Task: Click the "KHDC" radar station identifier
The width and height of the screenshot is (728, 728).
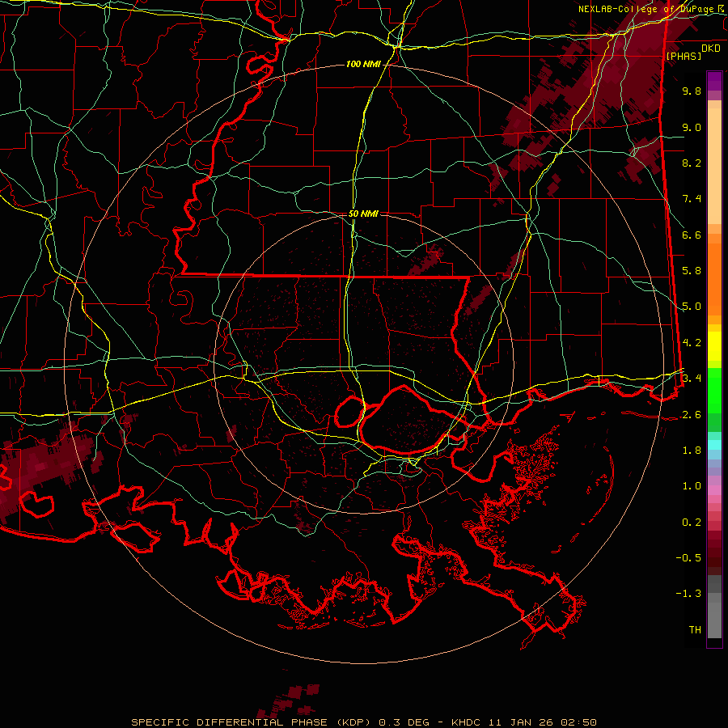Action: click(x=467, y=722)
